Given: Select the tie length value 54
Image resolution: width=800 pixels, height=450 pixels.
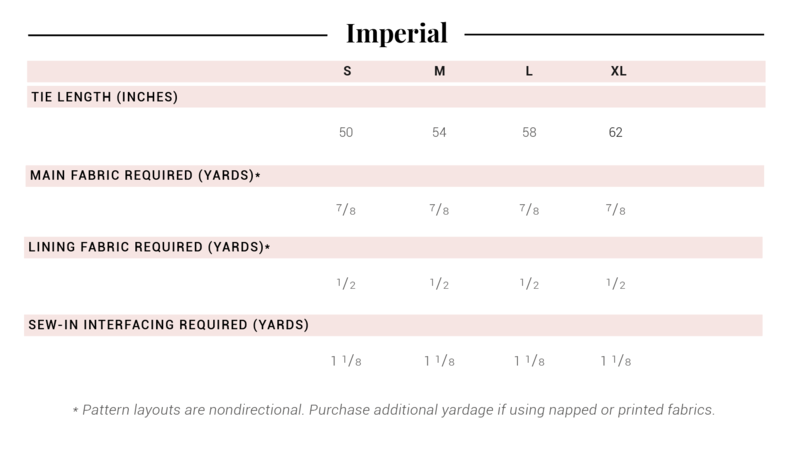Looking at the screenshot, I should coord(439,132).
